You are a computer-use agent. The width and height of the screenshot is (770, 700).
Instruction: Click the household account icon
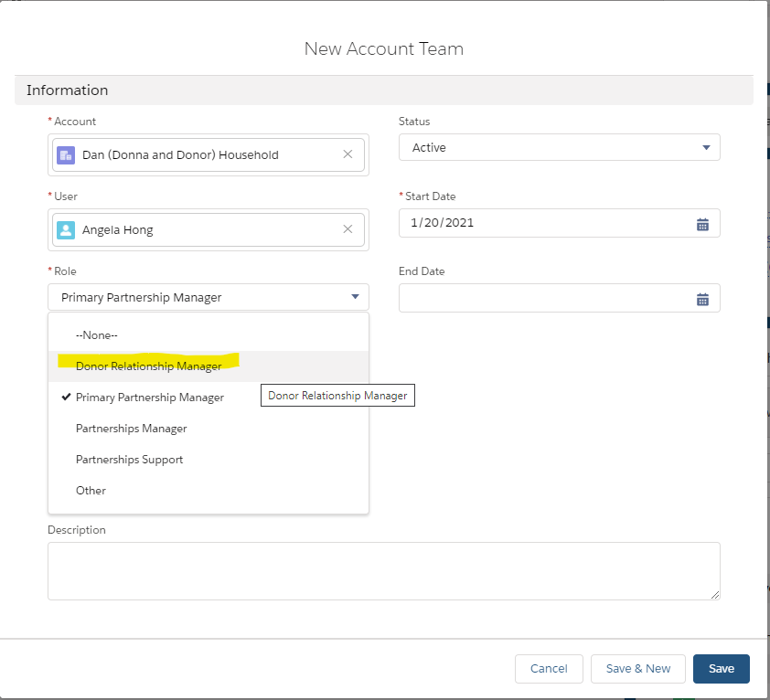click(x=66, y=155)
